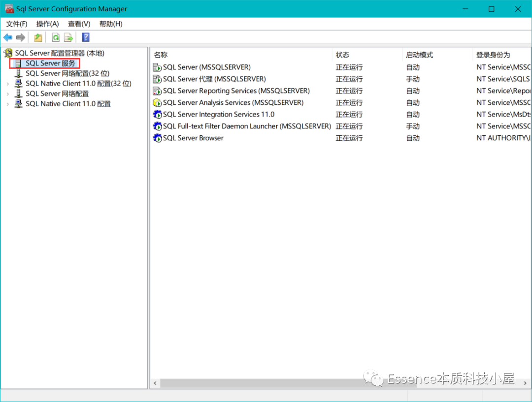Click the SQL Server 网络配置 tree icon
This screenshot has width=532, height=402.
click(18, 93)
